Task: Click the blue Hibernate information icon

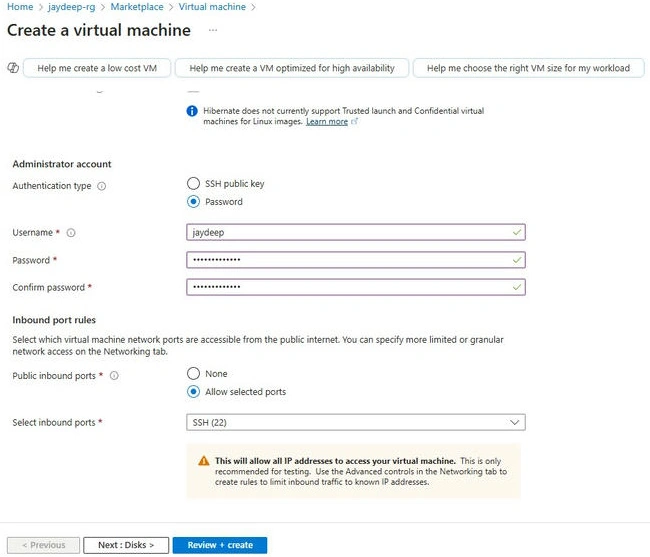Action: tap(192, 111)
